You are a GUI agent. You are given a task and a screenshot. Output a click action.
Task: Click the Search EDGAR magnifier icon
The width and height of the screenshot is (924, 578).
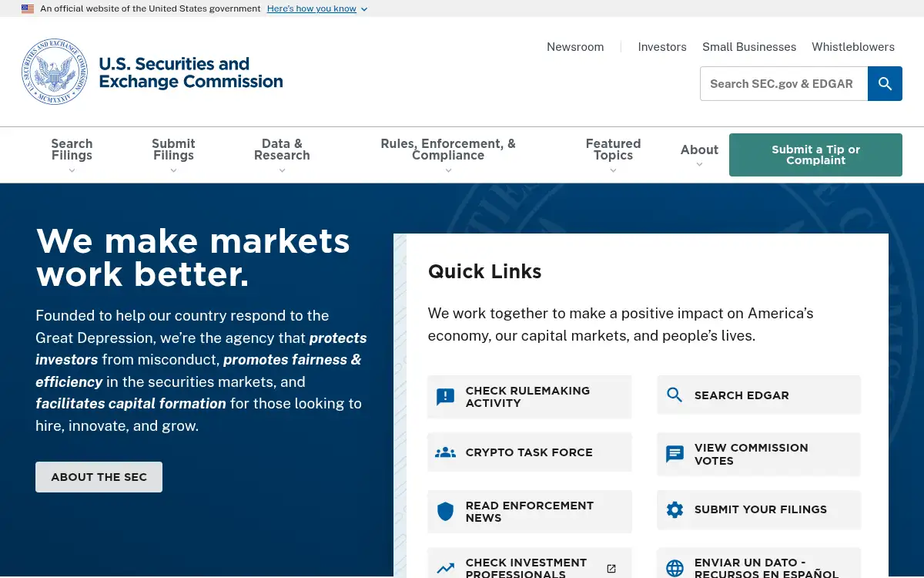(675, 395)
